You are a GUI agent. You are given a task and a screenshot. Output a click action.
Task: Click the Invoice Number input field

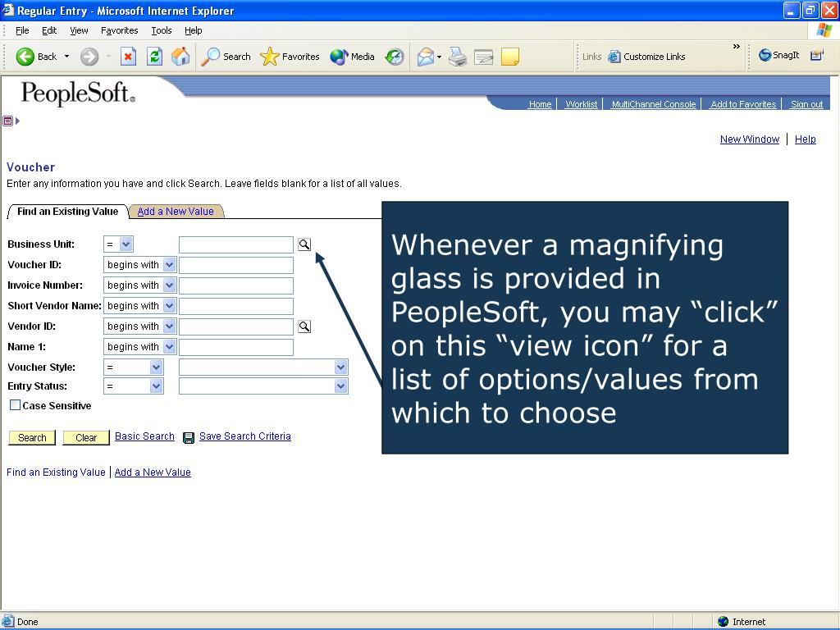(x=236, y=285)
